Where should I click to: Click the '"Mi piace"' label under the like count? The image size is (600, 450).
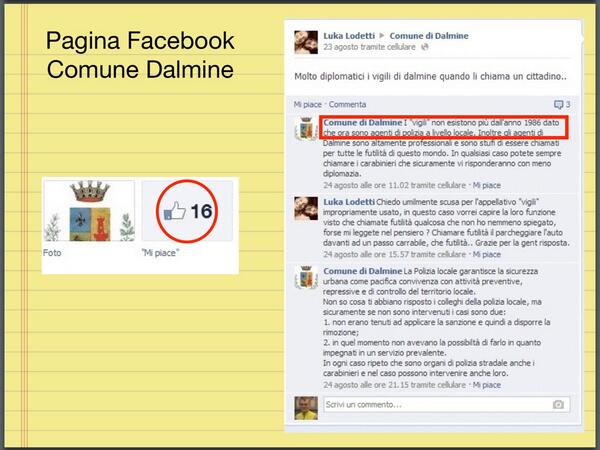pyautogui.click(x=160, y=253)
